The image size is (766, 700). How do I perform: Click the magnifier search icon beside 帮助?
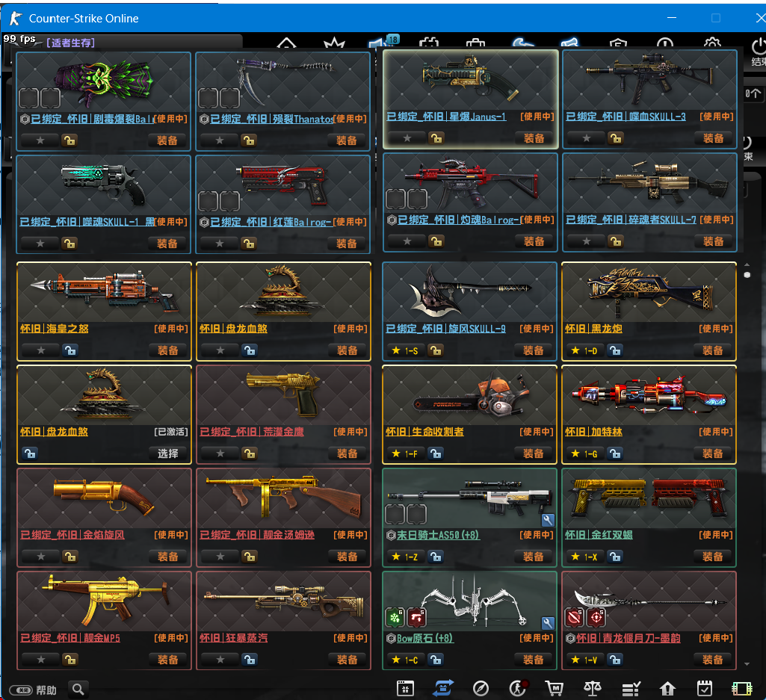tap(78, 690)
